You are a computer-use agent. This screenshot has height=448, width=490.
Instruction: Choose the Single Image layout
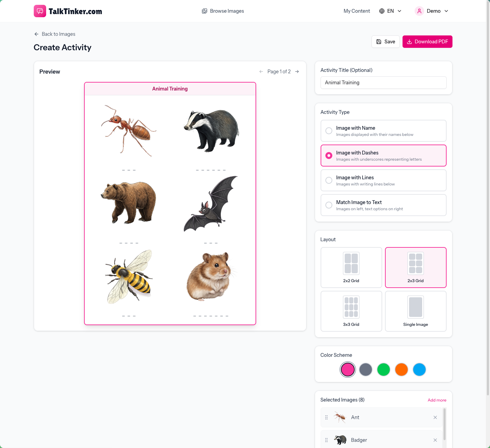click(416, 311)
